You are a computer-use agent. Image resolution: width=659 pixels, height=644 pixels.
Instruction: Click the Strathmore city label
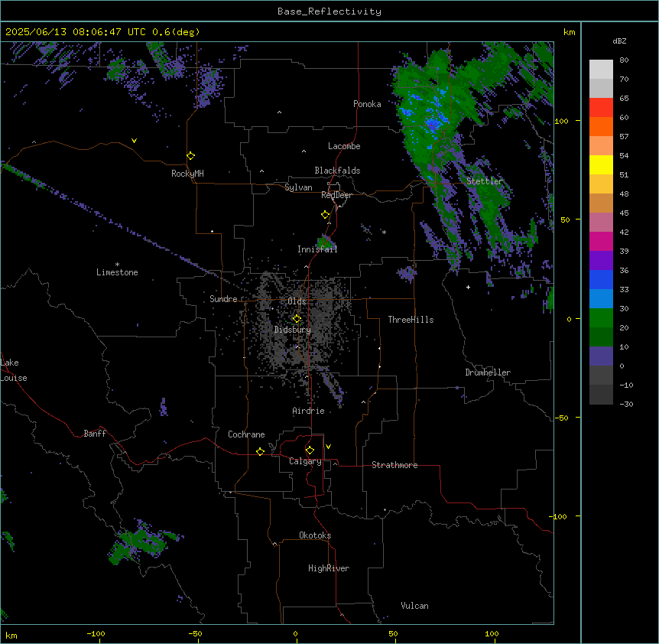394,465
